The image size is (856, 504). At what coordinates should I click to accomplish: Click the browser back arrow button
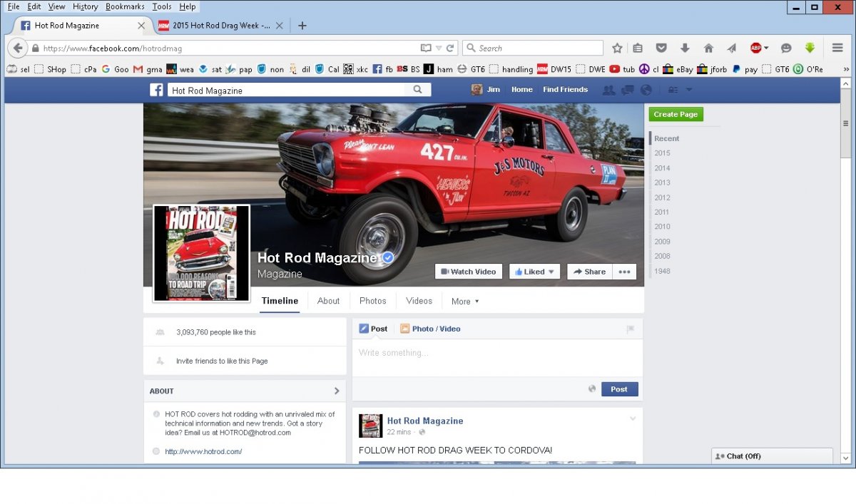tap(18, 48)
